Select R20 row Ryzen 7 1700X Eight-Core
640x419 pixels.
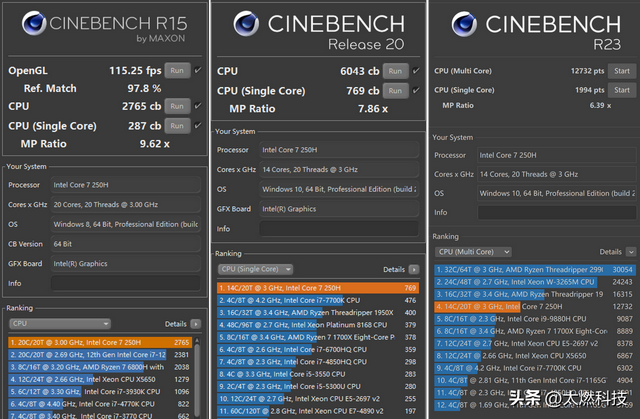(x=318, y=337)
